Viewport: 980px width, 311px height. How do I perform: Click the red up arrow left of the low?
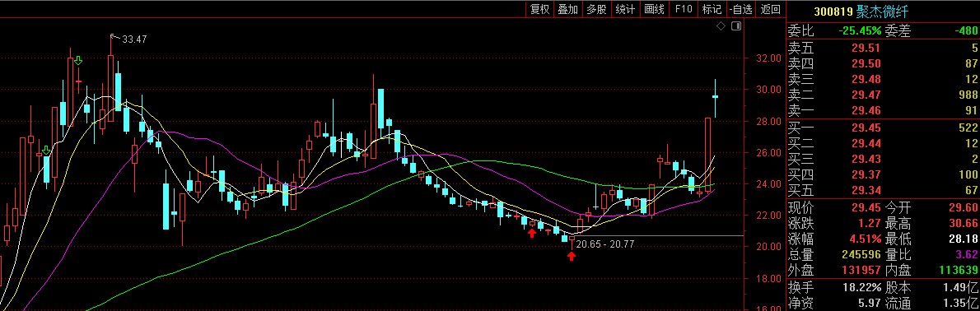pos(531,233)
